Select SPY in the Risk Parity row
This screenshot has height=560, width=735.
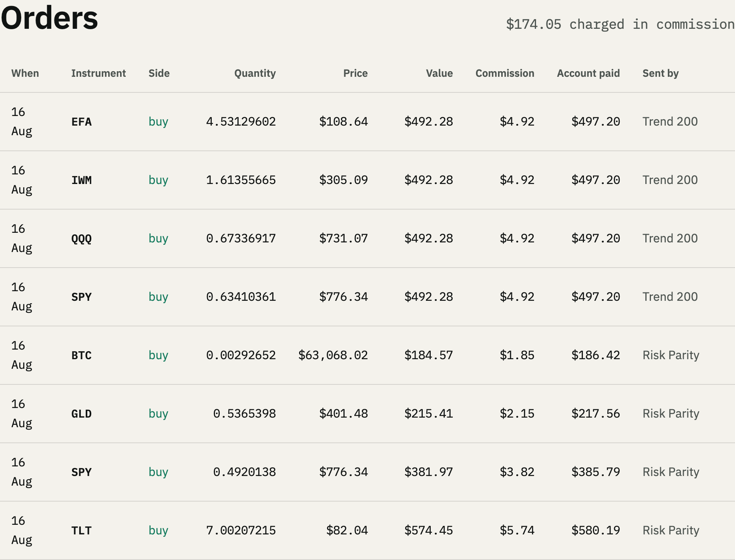(x=82, y=472)
